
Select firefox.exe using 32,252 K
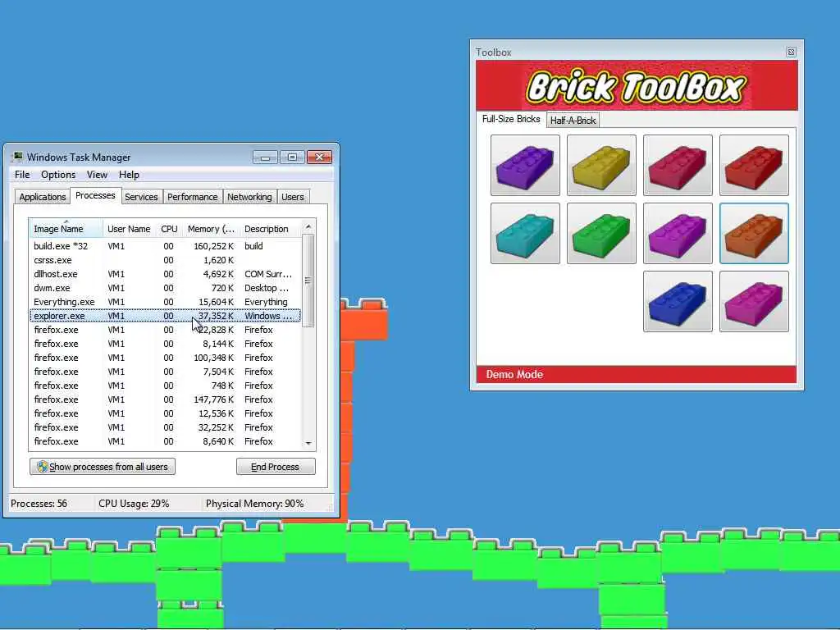[x=165, y=427]
